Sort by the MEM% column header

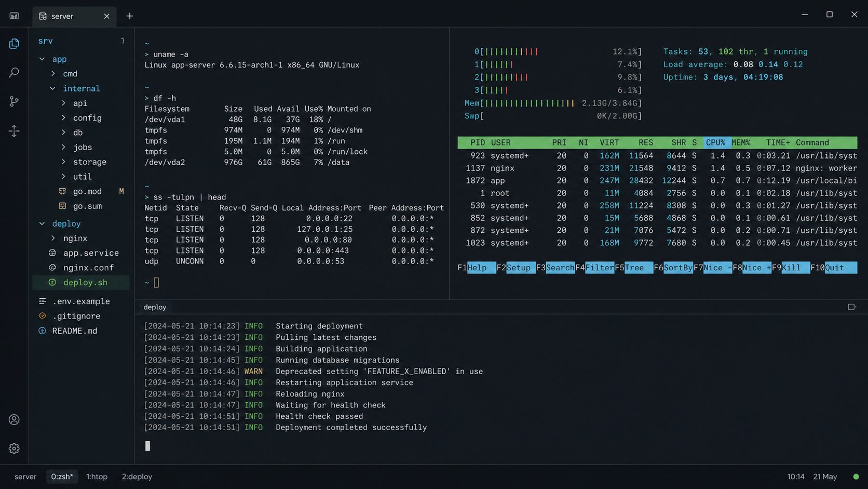point(741,143)
